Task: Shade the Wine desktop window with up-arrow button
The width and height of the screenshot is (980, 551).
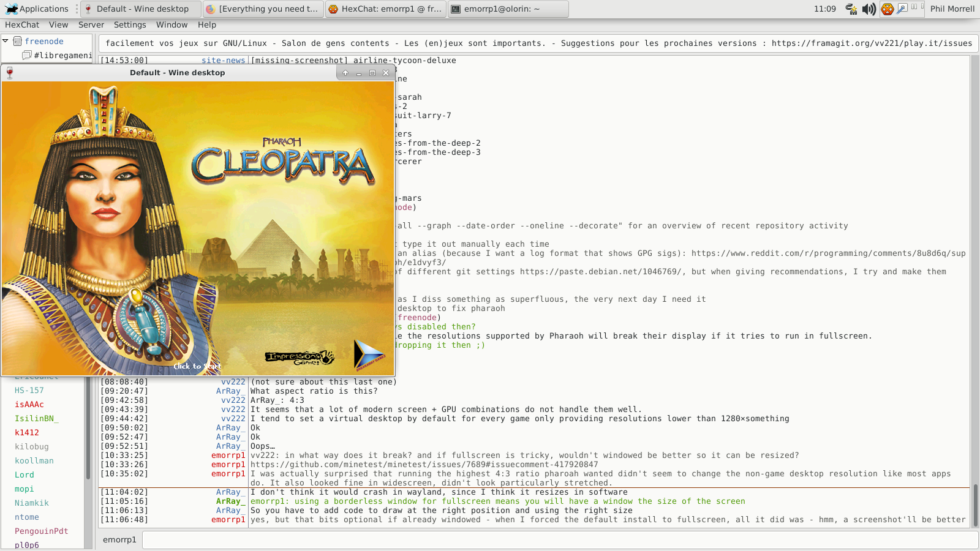Action: click(x=345, y=73)
